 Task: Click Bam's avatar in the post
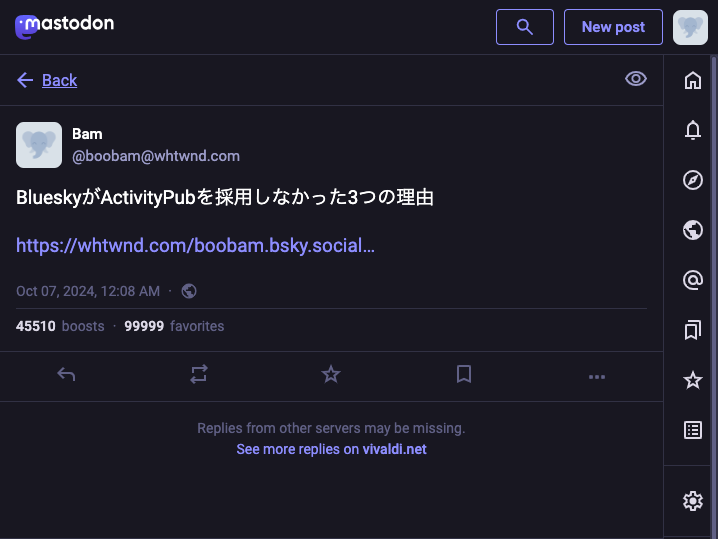[39, 145]
